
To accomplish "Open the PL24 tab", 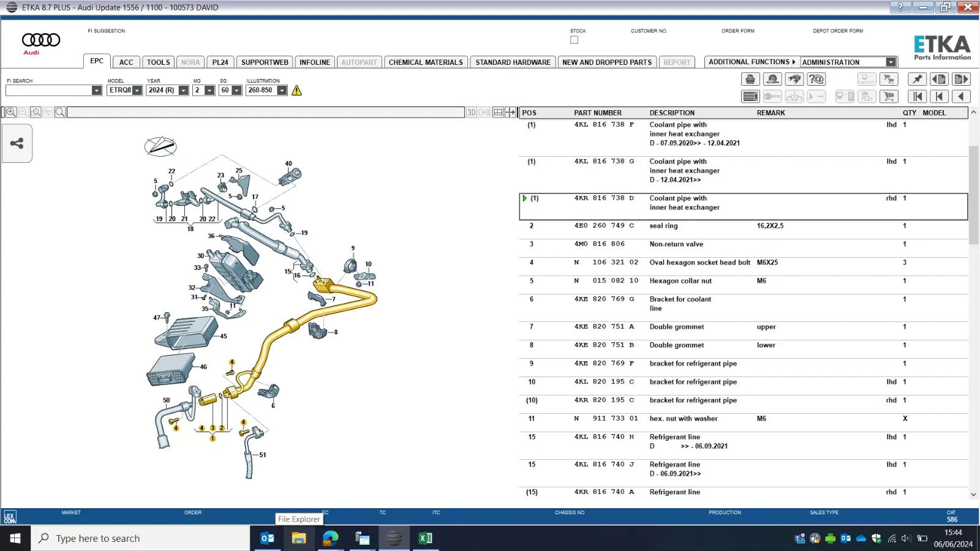I will coord(220,62).
